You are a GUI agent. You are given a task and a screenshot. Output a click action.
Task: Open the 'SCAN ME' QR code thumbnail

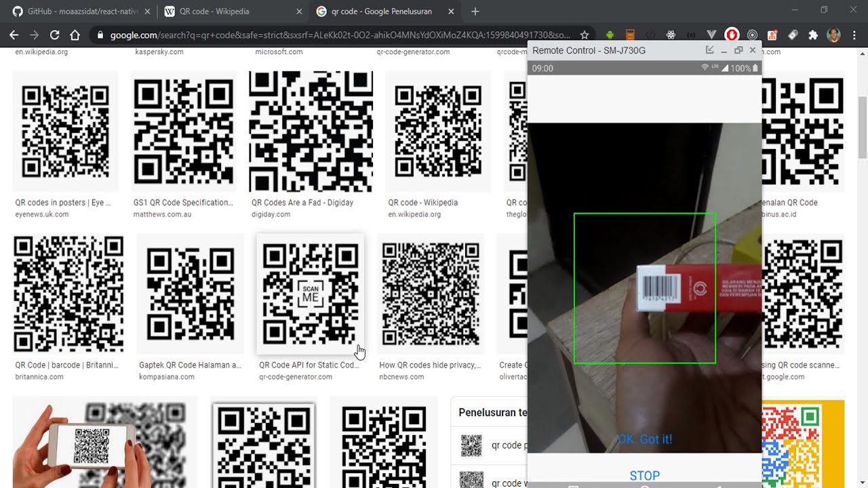(311, 294)
